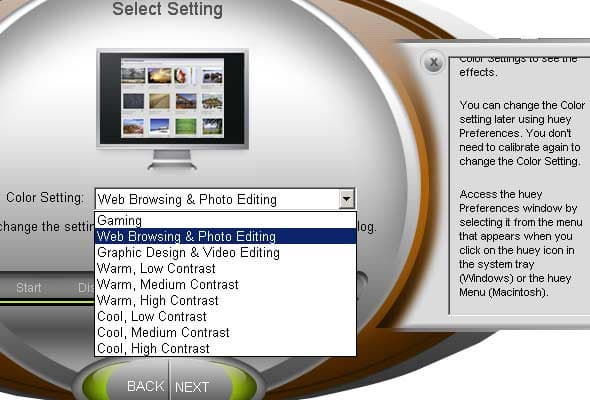Select Warm, Low Contrast setting

click(x=225, y=268)
